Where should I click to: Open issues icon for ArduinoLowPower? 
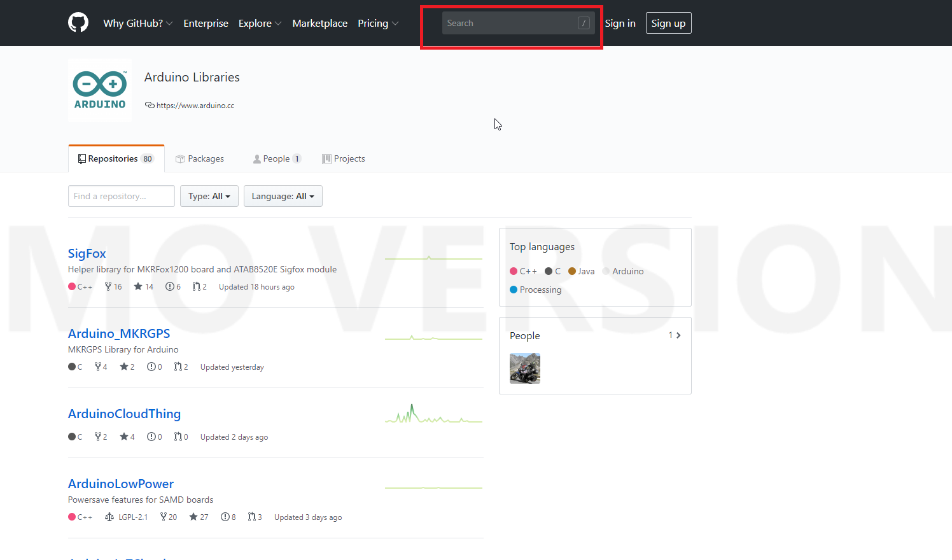click(225, 517)
